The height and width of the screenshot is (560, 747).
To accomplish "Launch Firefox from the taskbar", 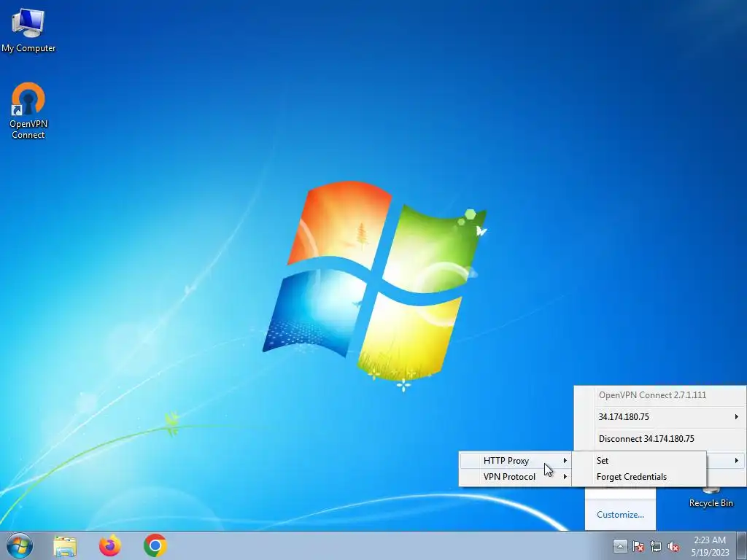I will click(109, 545).
